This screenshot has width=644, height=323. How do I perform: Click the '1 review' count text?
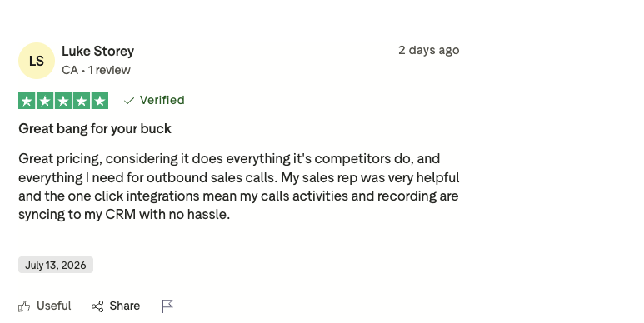pos(109,70)
